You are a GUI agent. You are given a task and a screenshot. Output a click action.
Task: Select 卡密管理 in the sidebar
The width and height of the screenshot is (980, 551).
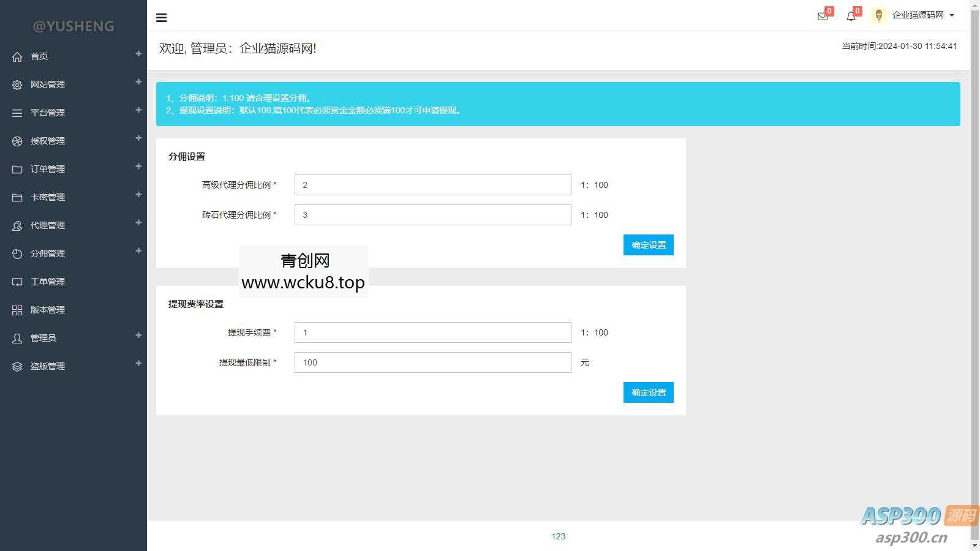click(49, 197)
